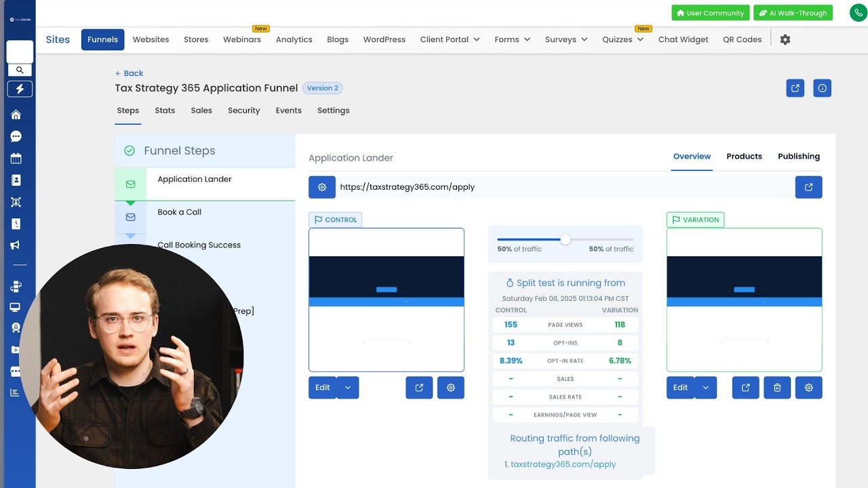Open the Variation page settings gear
868x488 pixels.
pos(809,388)
